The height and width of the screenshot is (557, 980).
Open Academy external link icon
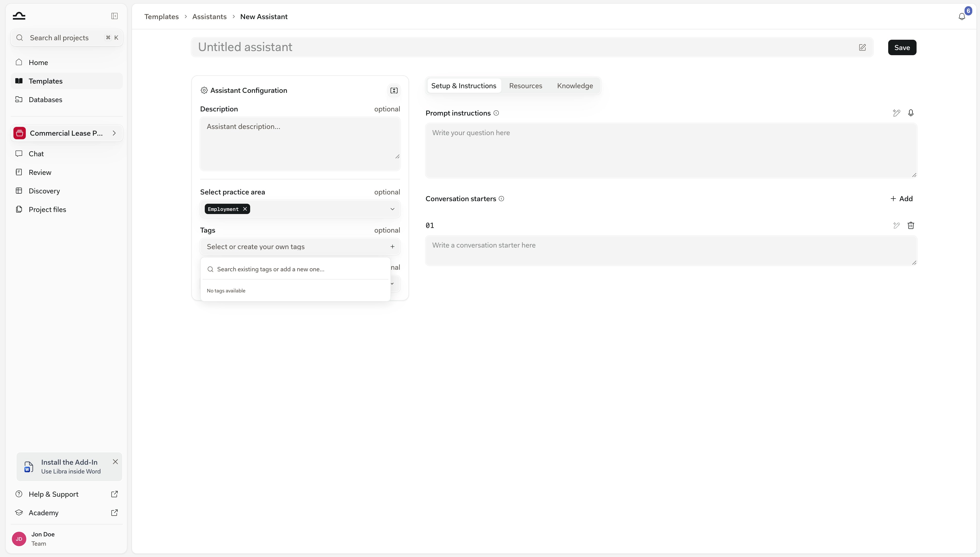pyautogui.click(x=114, y=513)
